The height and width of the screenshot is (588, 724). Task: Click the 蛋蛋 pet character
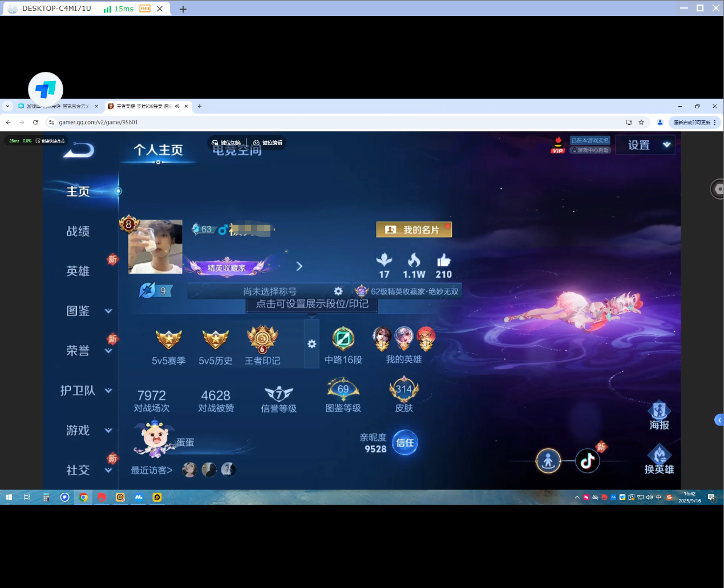click(x=154, y=439)
